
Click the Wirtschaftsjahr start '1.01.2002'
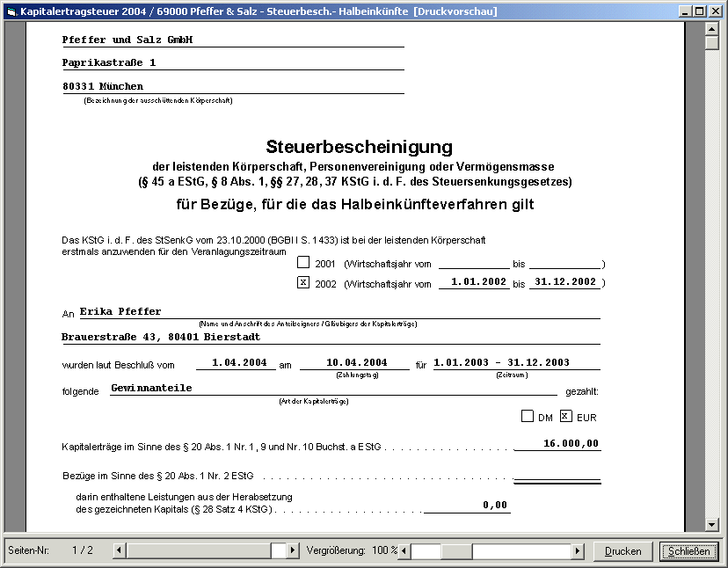tap(478, 282)
